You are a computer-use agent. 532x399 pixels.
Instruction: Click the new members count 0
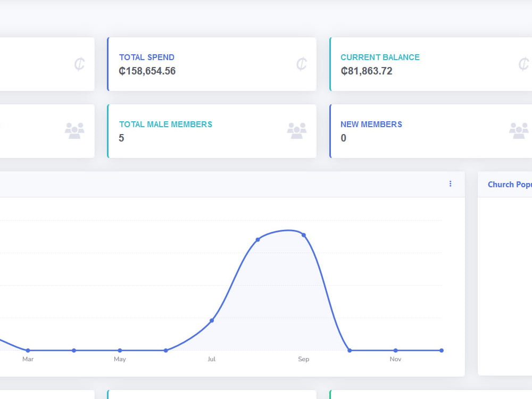click(x=343, y=138)
